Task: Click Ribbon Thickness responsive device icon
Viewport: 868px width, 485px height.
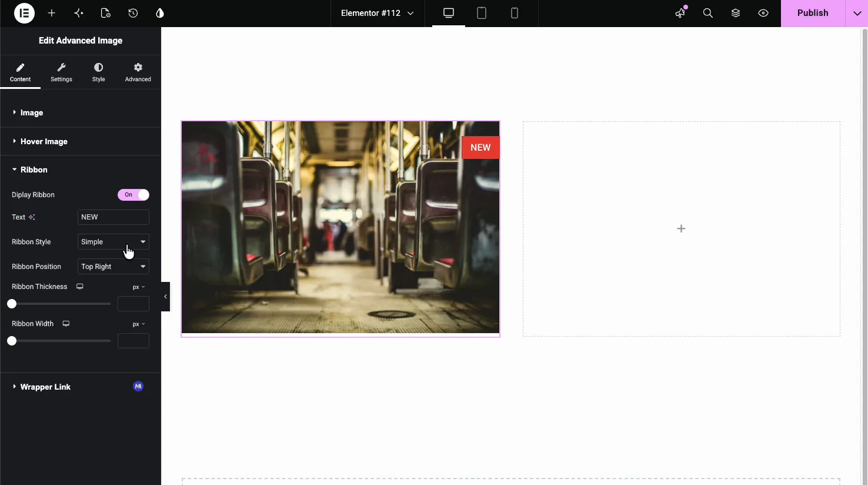Action: coord(80,287)
